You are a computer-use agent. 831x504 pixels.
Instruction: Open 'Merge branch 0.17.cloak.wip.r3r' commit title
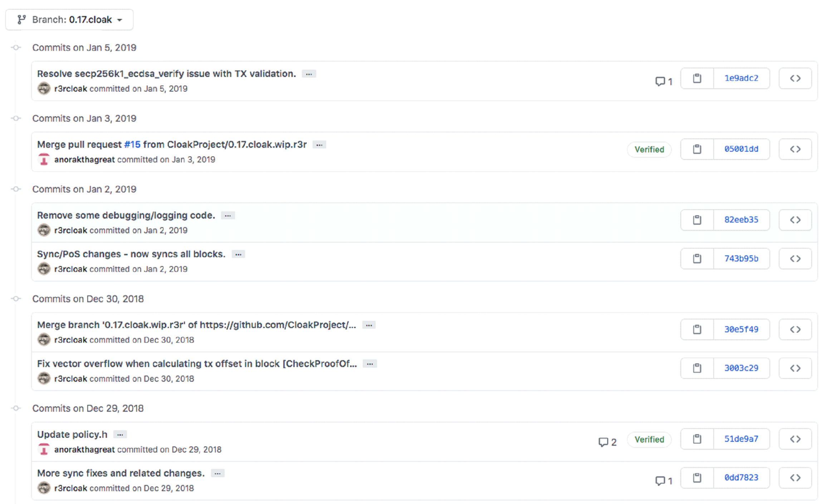[197, 325]
